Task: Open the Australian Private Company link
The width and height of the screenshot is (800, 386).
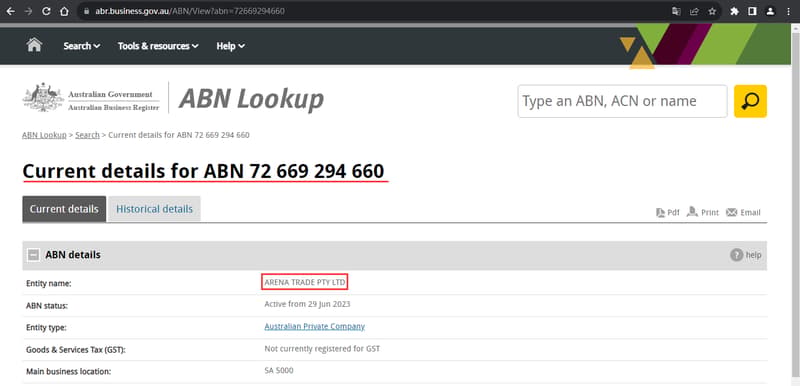Action: 314,326
